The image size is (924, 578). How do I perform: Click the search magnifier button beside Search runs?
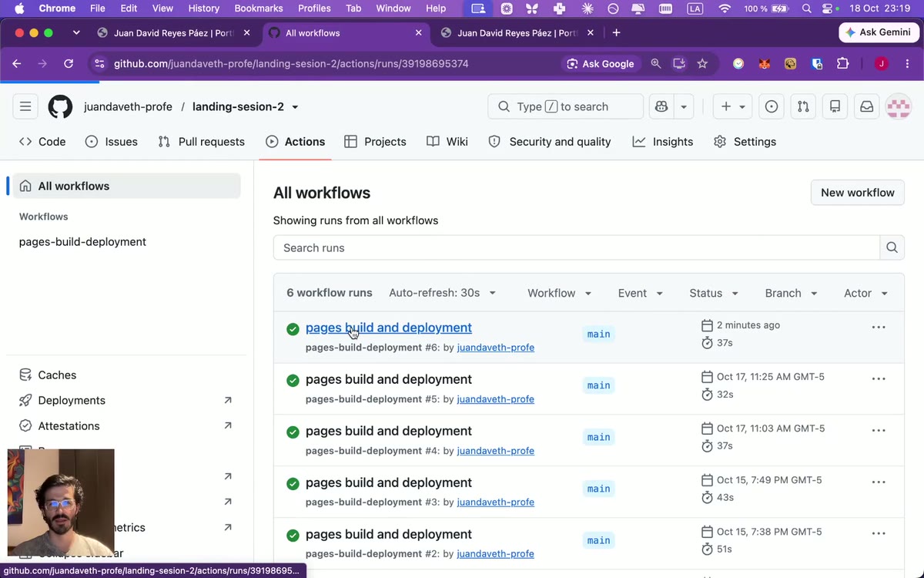pos(892,247)
